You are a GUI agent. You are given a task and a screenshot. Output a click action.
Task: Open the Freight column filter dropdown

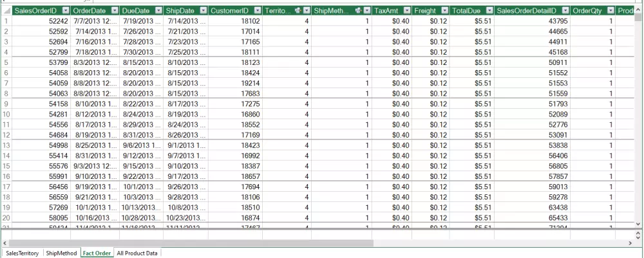click(445, 11)
